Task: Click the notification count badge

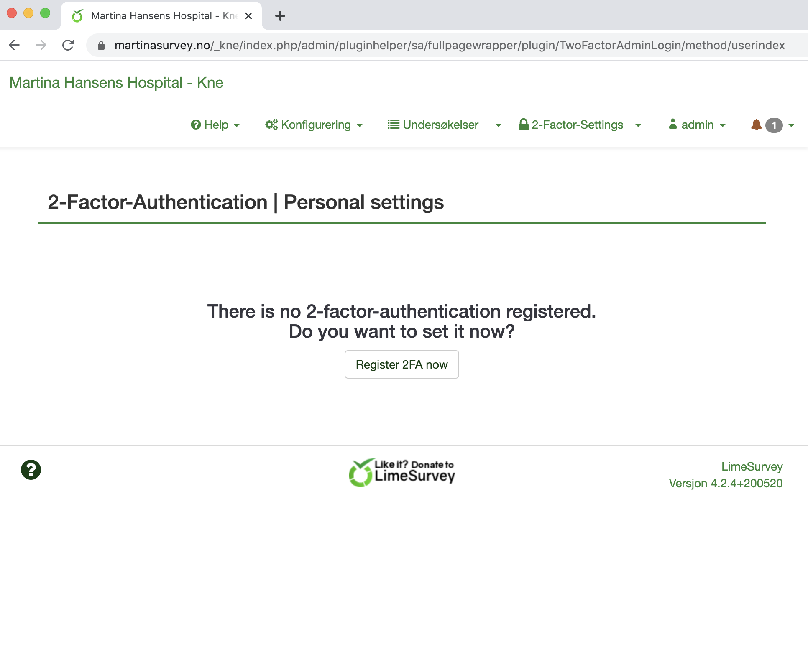Action: pyautogui.click(x=774, y=125)
